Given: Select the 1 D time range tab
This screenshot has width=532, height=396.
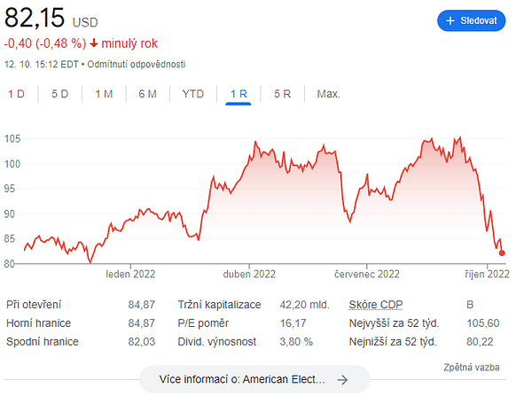Looking at the screenshot, I should click(16, 94).
